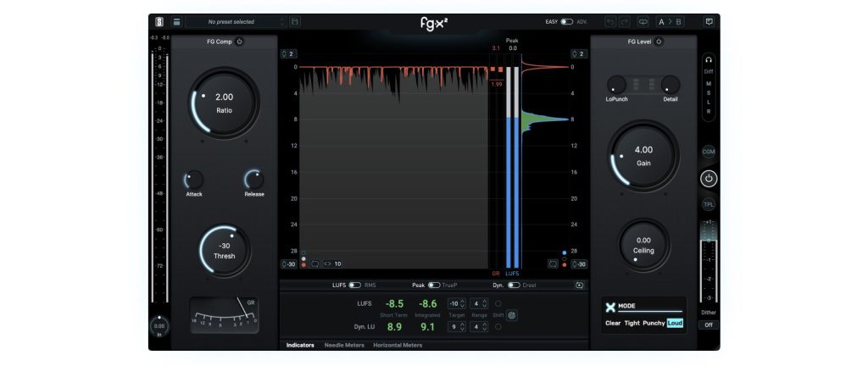Select the Punchy mode
This screenshot has height=366, width=868.
(x=654, y=323)
